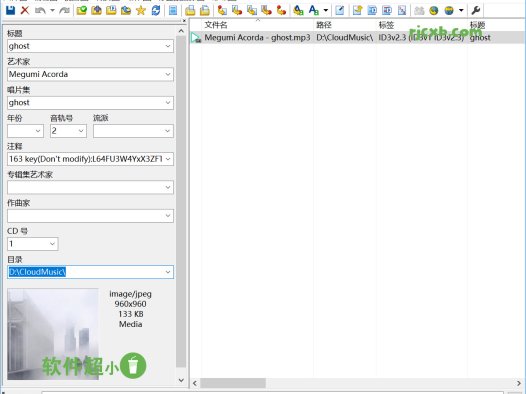Expand the 作曲家 composer dropdown

click(168, 216)
